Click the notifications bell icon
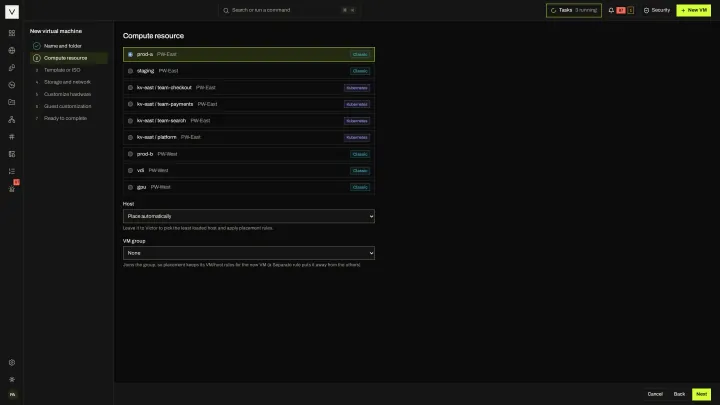The width and height of the screenshot is (720, 405). tap(611, 10)
